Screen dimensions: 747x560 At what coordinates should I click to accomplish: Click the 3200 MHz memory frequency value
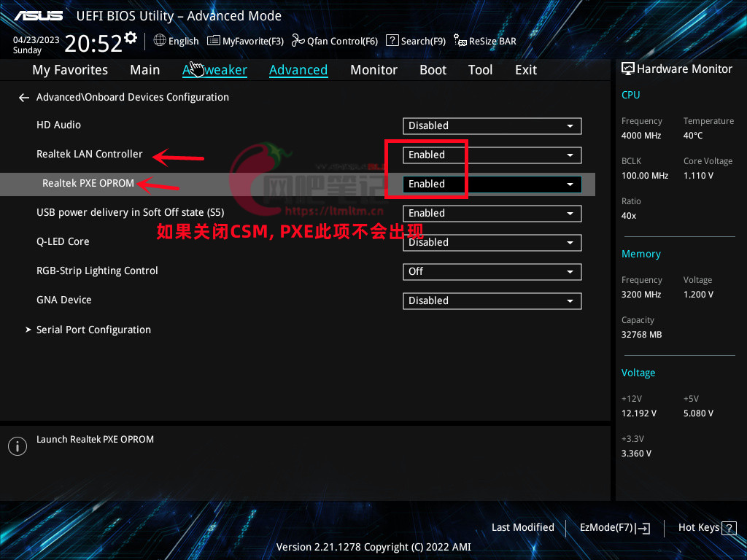pyautogui.click(x=641, y=295)
